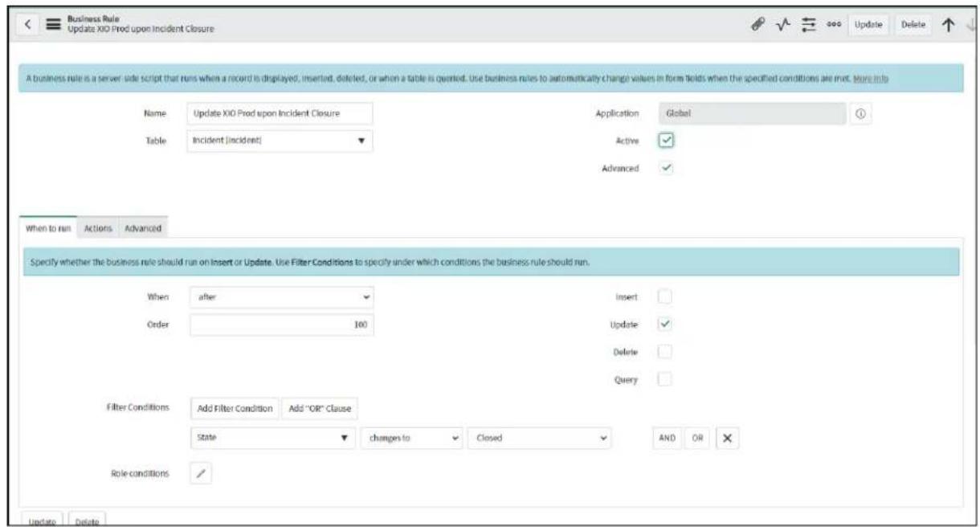
Task: Toggle the Advanced checkbox
Action: [x=666, y=169]
